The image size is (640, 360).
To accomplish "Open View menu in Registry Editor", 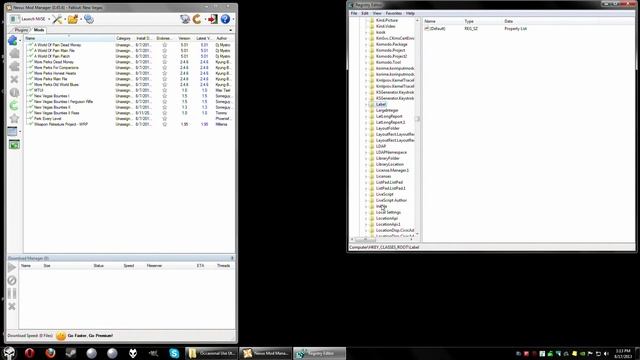I will (x=377, y=13).
